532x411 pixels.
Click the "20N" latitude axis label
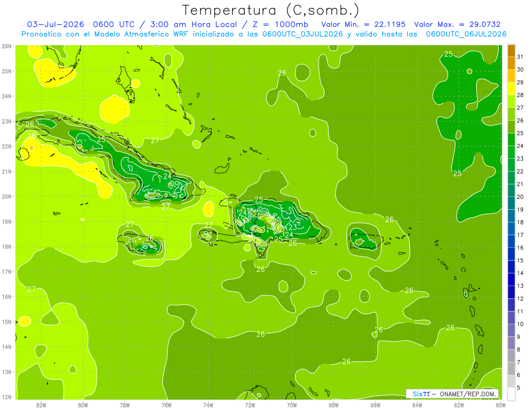[x=6, y=196]
